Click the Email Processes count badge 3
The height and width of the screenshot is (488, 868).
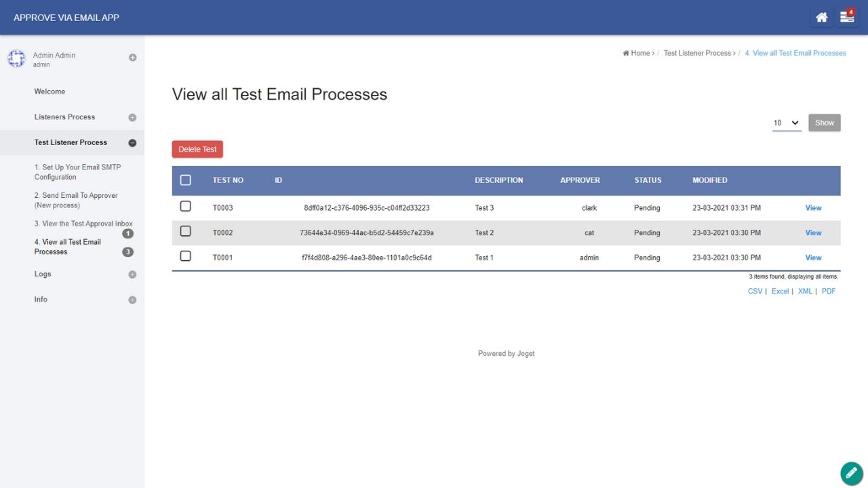click(x=127, y=252)
